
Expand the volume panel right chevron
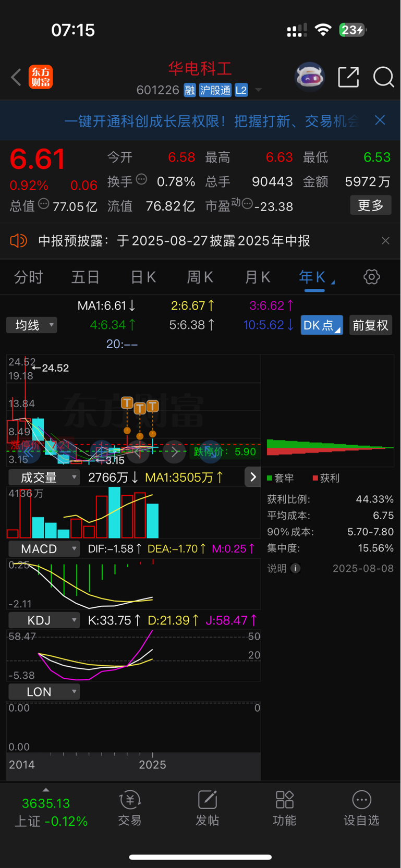tap(253, 477)
